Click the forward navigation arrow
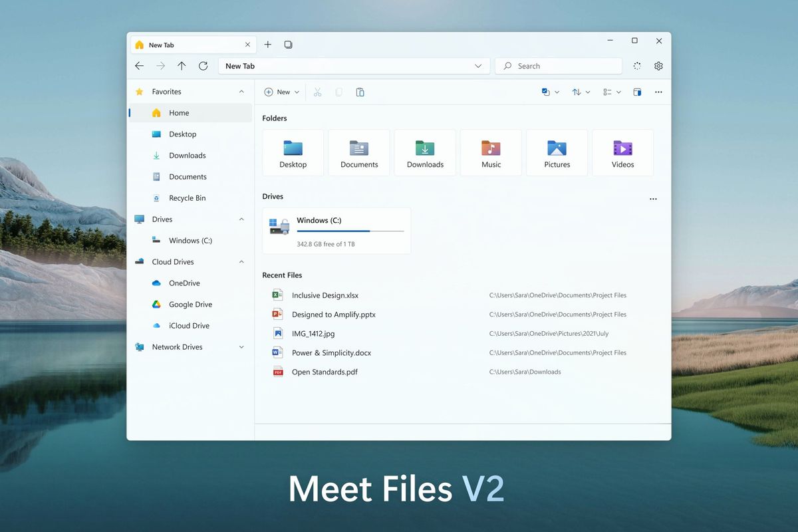798x532 pixels. pyautogui.click(x=160, y=66)
